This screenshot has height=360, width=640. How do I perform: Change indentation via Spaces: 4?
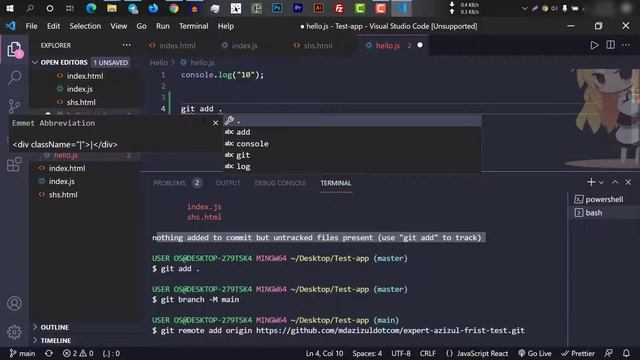pyautogui.click(x=367, y=353)
